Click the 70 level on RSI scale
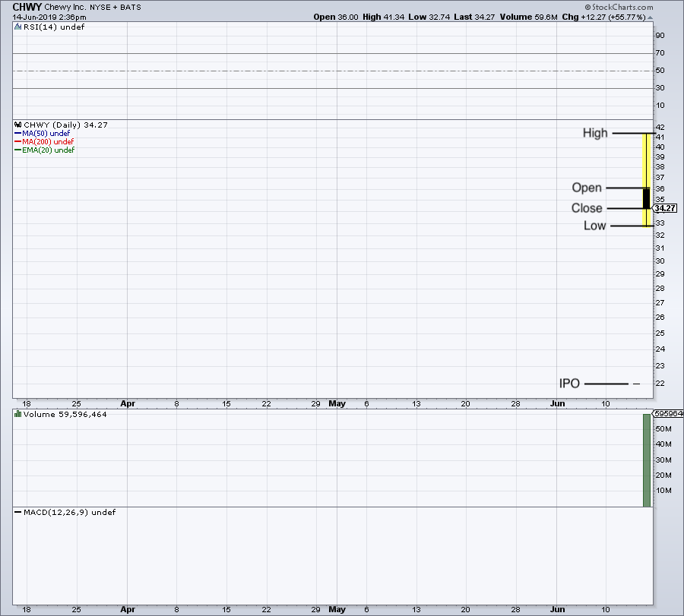The image size is (684, 616). pyautogui.click(x=660, y=53)
